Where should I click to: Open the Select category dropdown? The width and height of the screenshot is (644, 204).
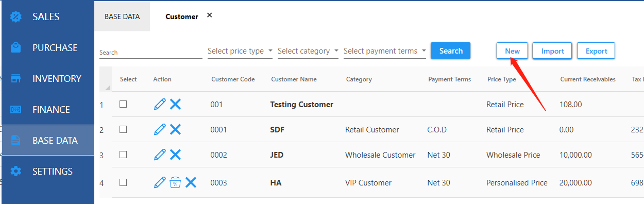pos(308,51)
